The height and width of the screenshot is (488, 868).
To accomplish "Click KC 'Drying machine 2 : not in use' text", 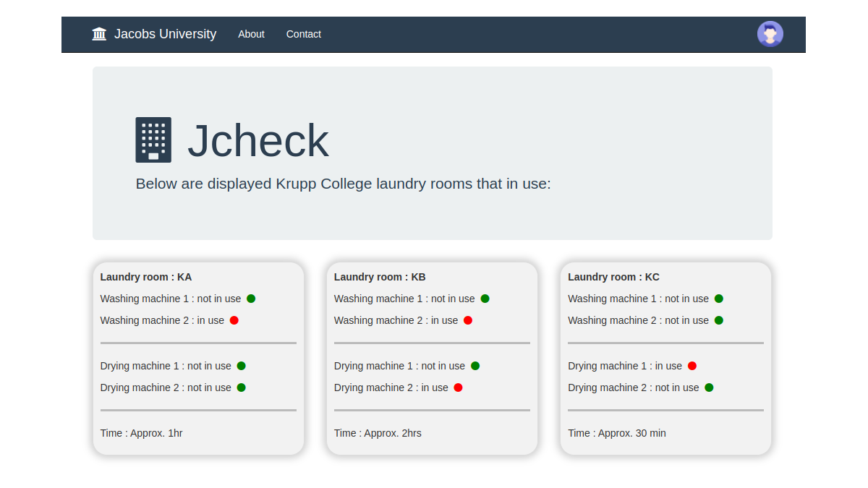I will [634, 388].
